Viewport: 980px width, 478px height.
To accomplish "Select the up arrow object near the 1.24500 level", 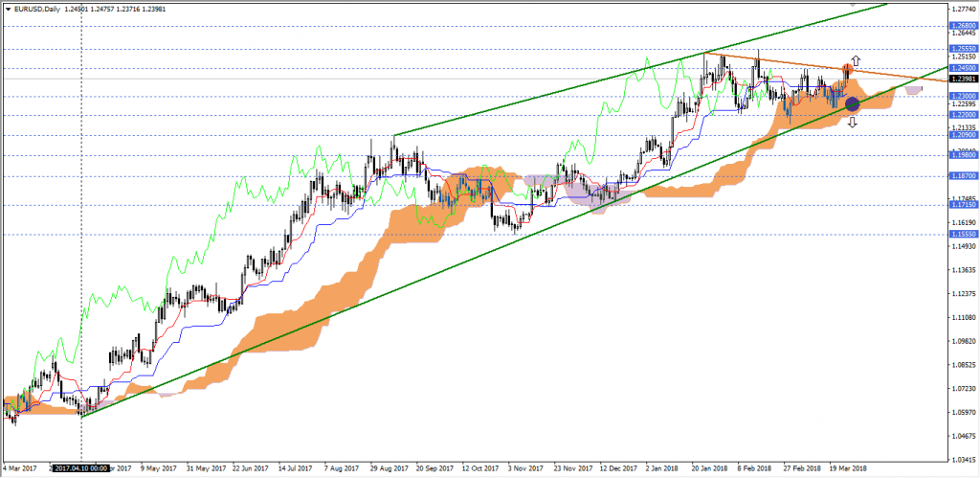I will point(856,60).
